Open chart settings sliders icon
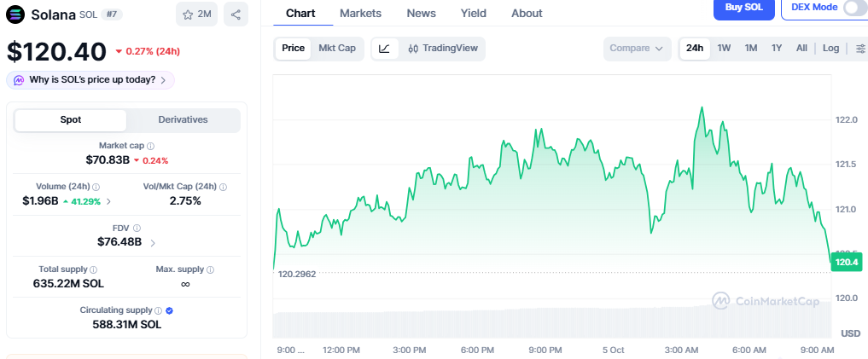The height and width of the screenshot is (359, 868). coord(860,49)
